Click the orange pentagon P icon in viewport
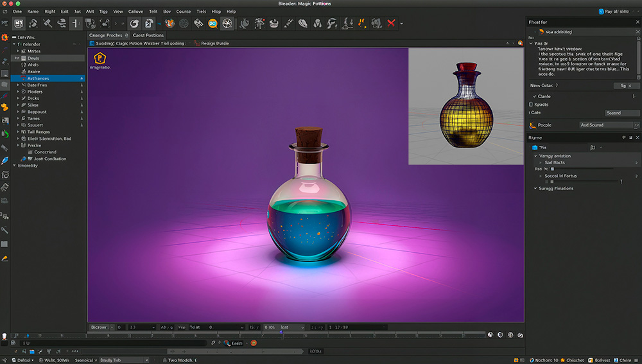 (100, 58)
